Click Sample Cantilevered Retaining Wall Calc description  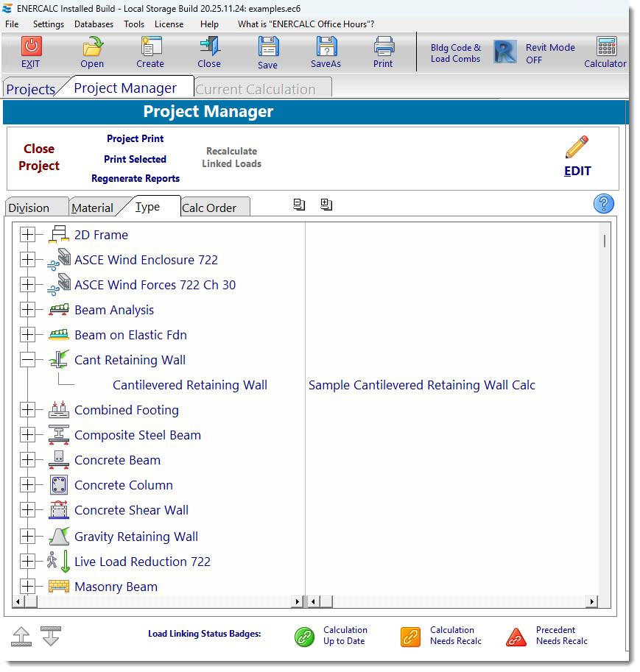422,385
